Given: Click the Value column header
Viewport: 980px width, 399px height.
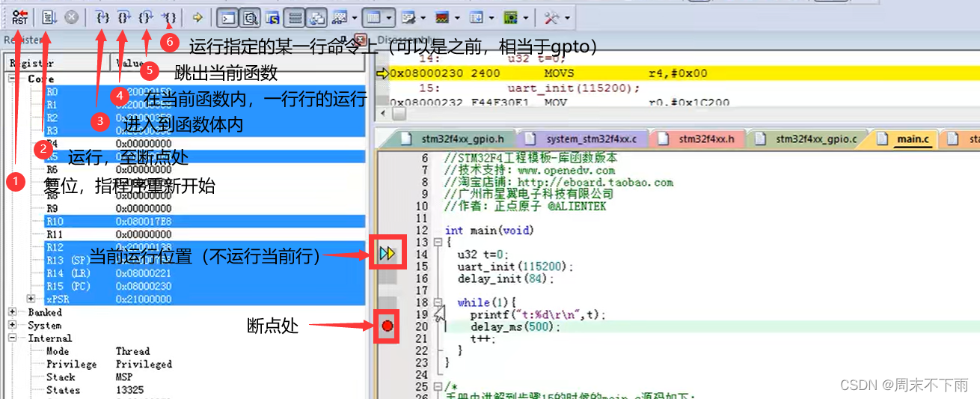Looking at the screenshot, I should click(x=238, y=64).
